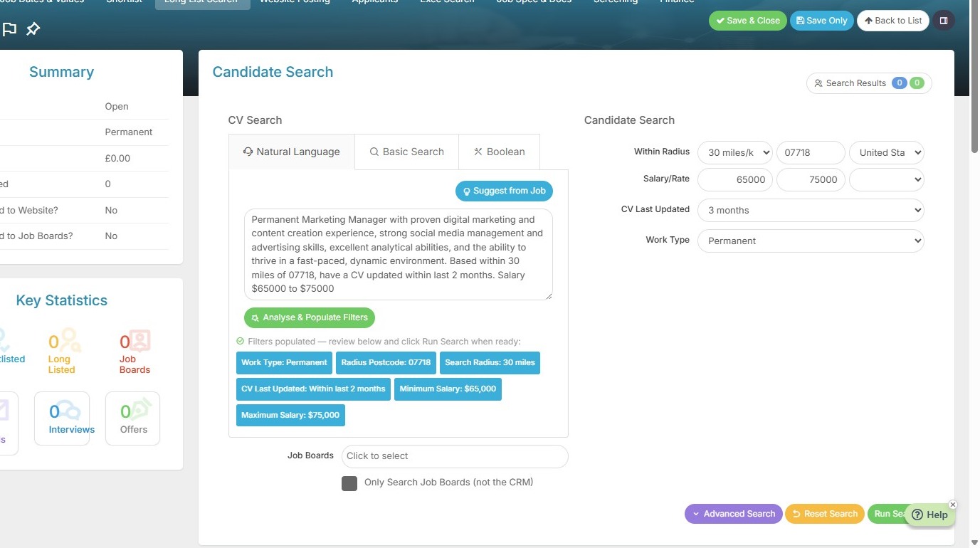This screenshot has width=980, height=548.
Task: Open the Within Radius miles dropdown
Action: 735,152
